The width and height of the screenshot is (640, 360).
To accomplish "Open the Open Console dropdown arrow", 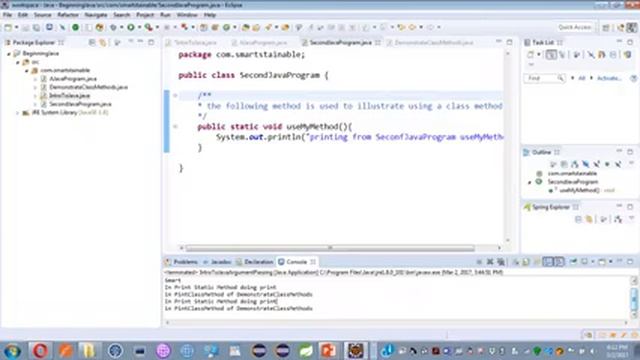I will [x=611, y=262].
